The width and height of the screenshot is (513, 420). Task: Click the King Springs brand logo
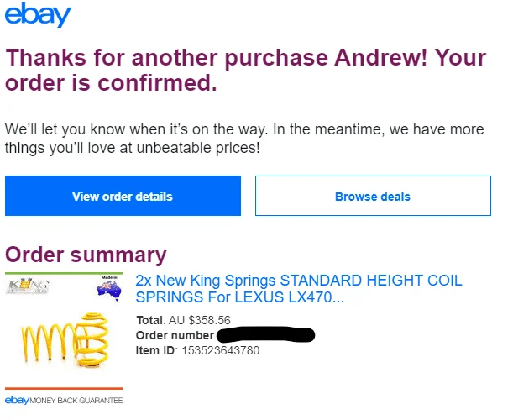[x=29, y=286]
